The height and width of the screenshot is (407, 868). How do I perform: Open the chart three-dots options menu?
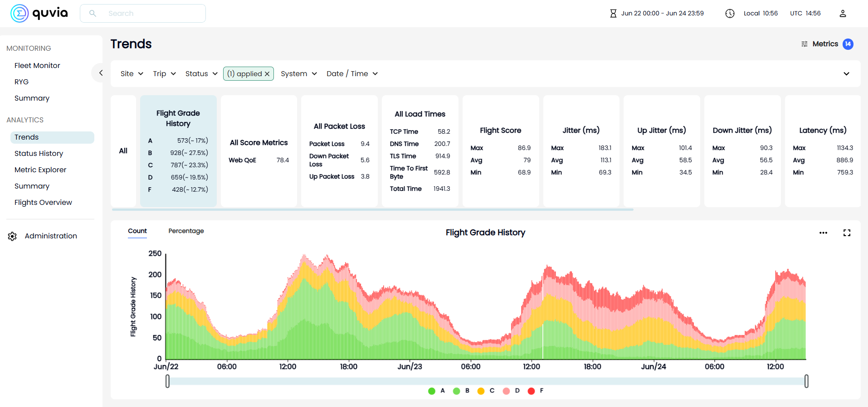pyautogui.click(x=823, y=233)
